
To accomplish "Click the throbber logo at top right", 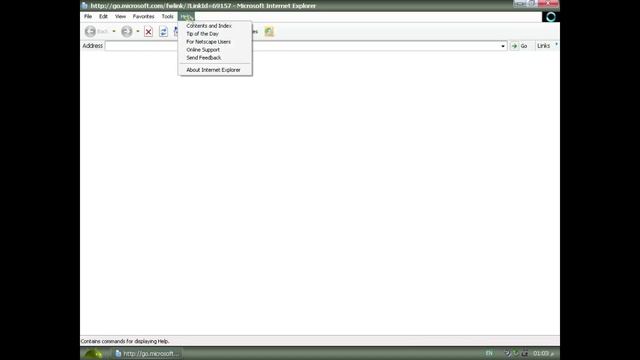I will point(551,17).
